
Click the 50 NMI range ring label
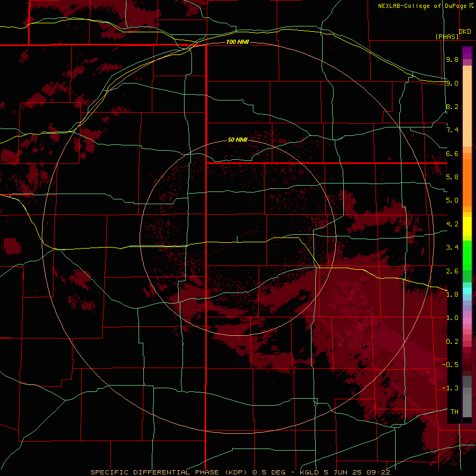(237, 140)
